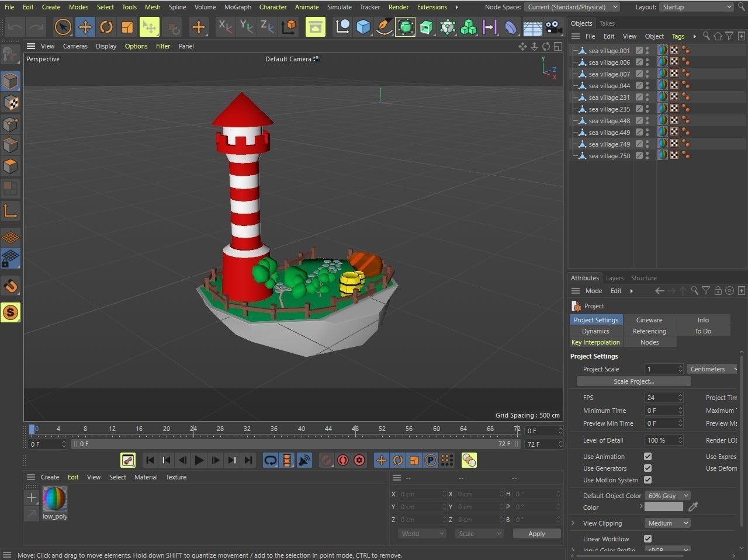Image resolution: width=748 pixels, height=560 pixels.
Task: Open the Simulate menu
Action: click(340, 7)
